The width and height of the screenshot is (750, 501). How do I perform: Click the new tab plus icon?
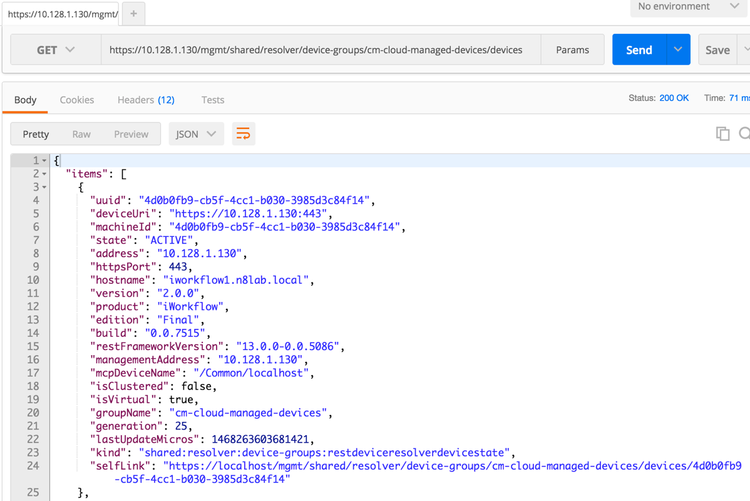click(135, 15)
